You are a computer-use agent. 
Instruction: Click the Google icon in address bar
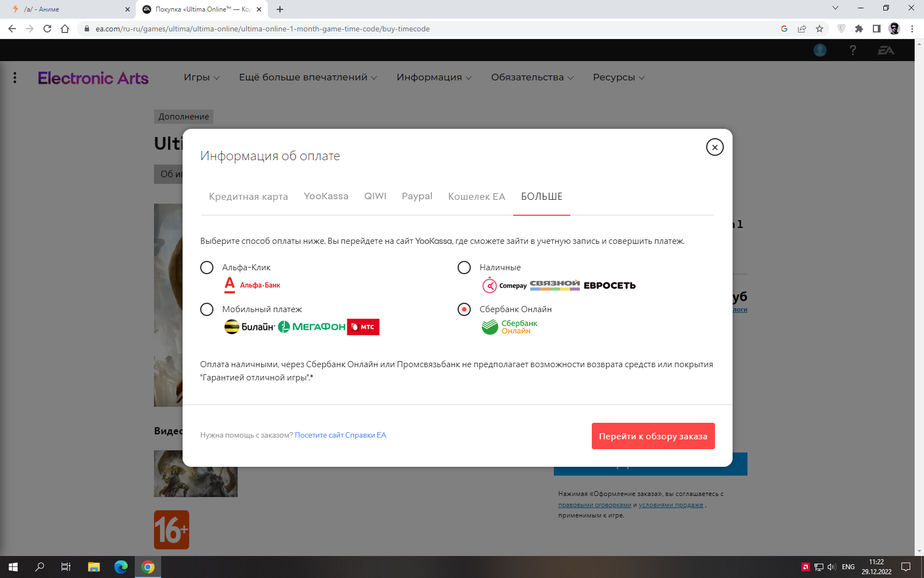point(784,29)
